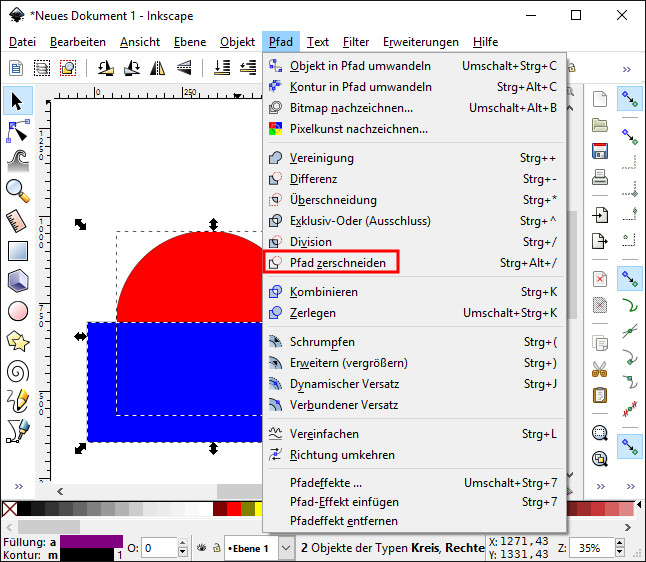Select the 3D Box tool
This screenshot has width=646, height=562.
tap(18, 281)
